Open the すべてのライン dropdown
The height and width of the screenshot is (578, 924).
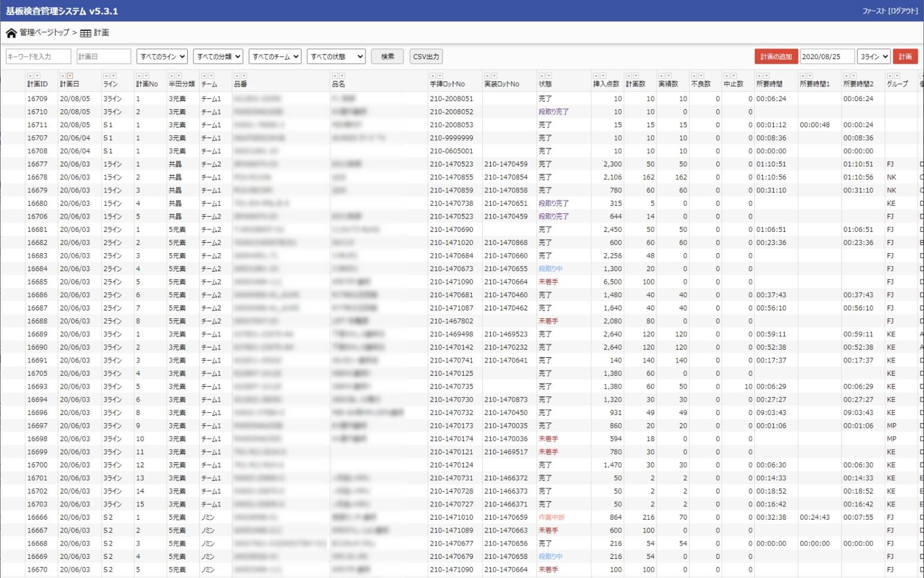(x=162, y=57)
